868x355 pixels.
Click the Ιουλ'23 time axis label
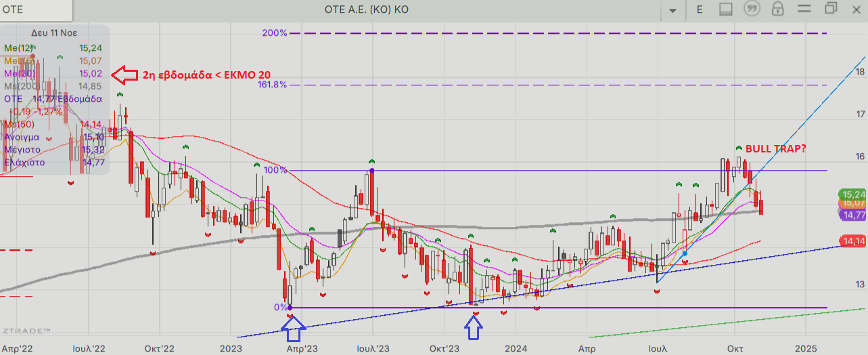[x=373, y=348]
